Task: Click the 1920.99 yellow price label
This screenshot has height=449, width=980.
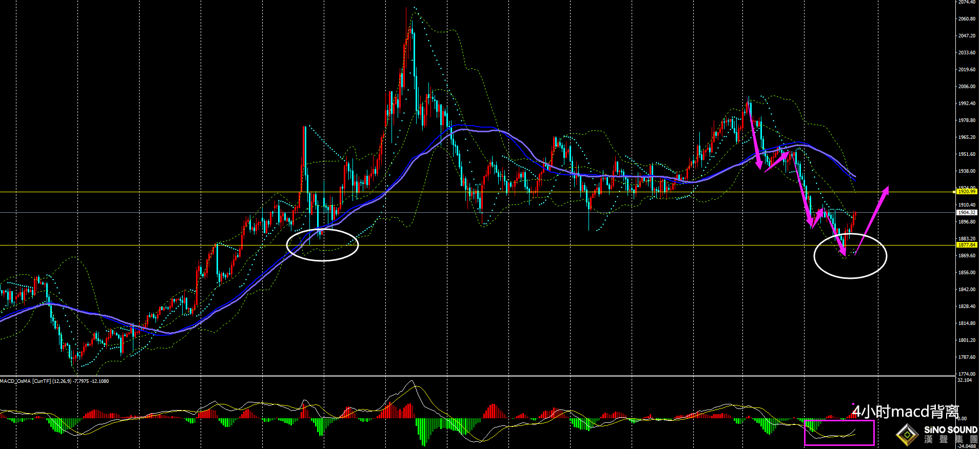Action: 966,192
